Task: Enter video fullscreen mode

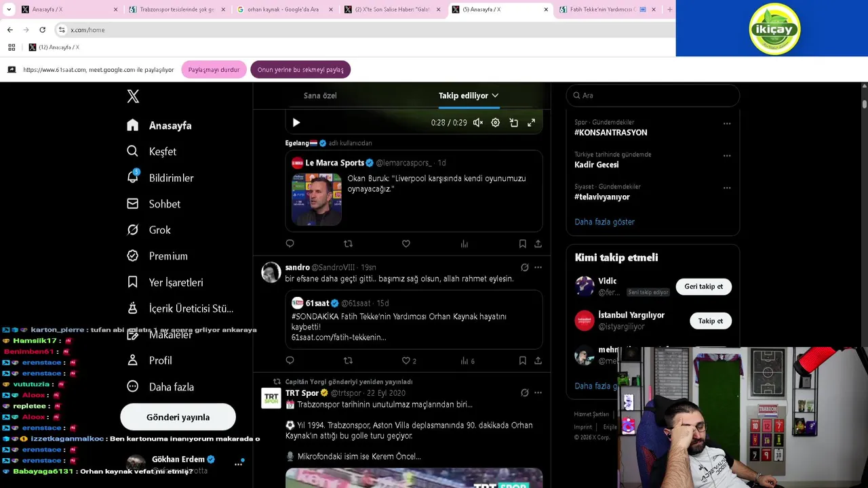Action: pos(532,123)
